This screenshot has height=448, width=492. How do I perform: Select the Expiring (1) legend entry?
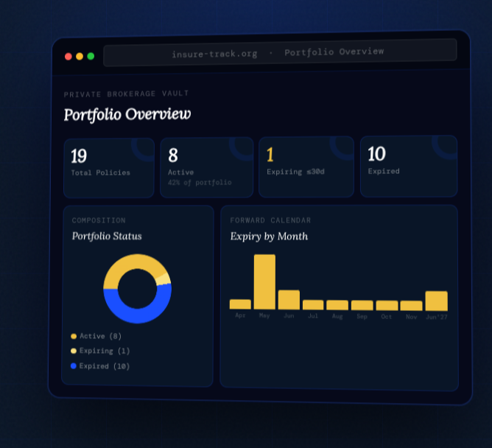(x=100, y=351)
